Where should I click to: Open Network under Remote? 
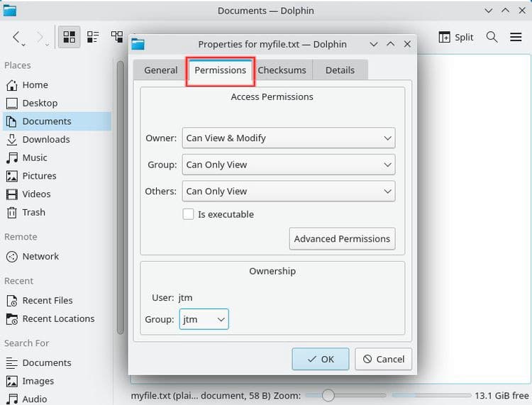[57, 257]
